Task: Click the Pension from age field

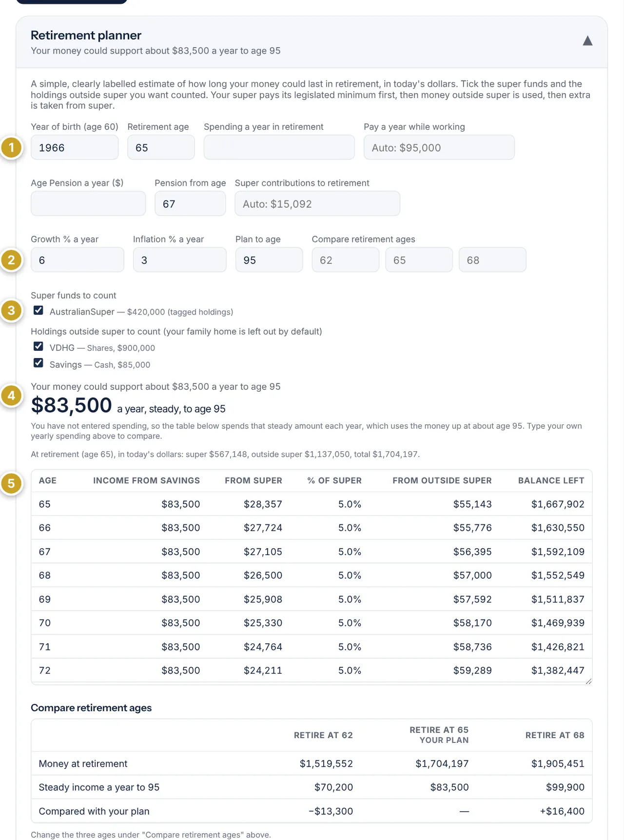Action: click(x=190, y=203)
